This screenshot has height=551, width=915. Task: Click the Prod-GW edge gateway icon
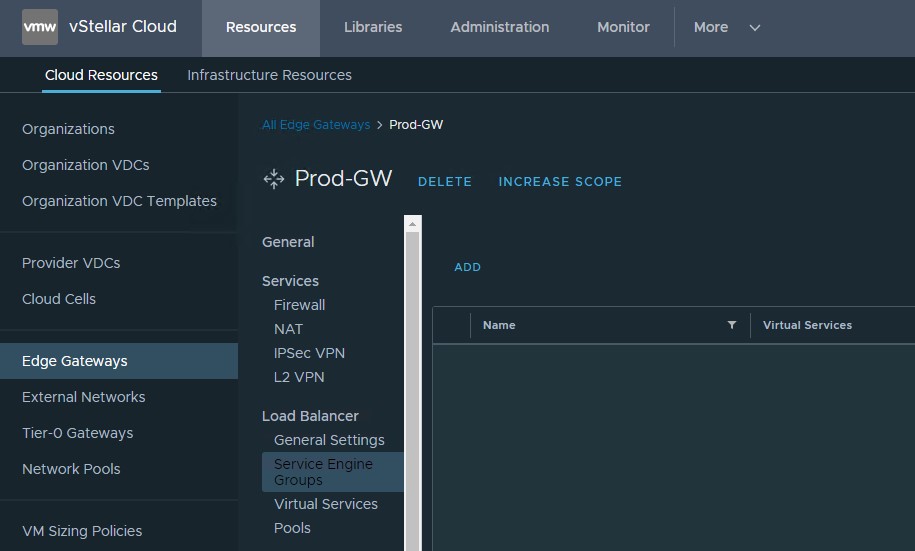273,180
